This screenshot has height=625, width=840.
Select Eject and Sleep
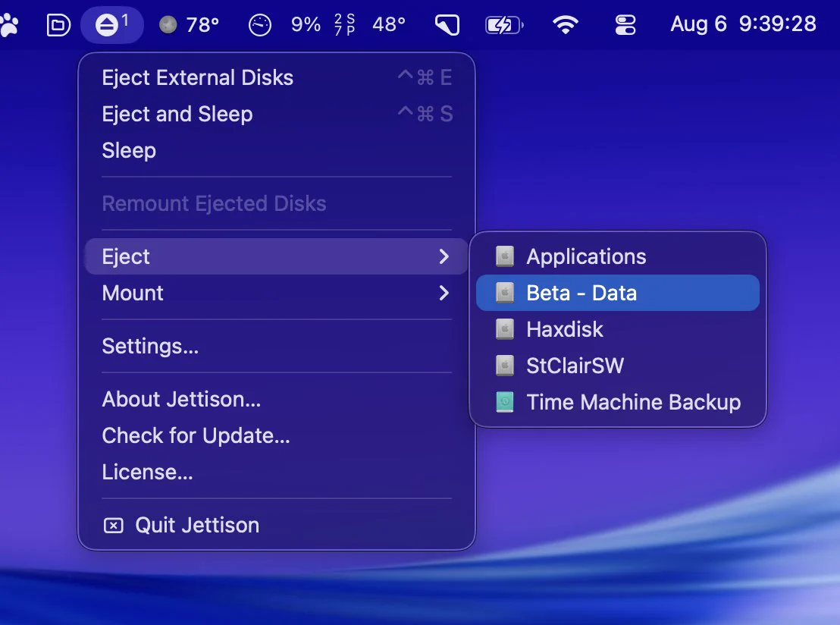tap(277, 115)
